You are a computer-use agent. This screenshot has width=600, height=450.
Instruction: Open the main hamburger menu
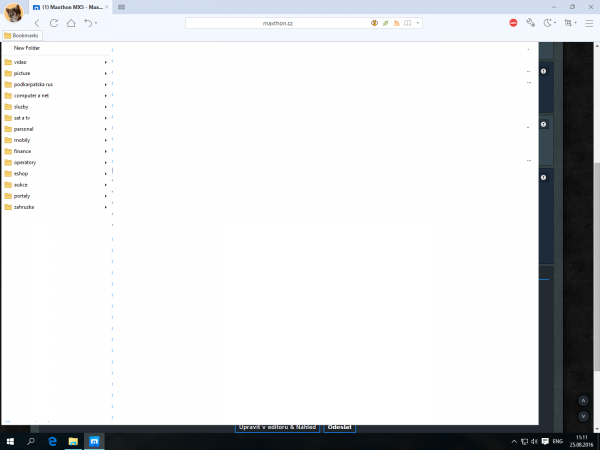[589, 22]
